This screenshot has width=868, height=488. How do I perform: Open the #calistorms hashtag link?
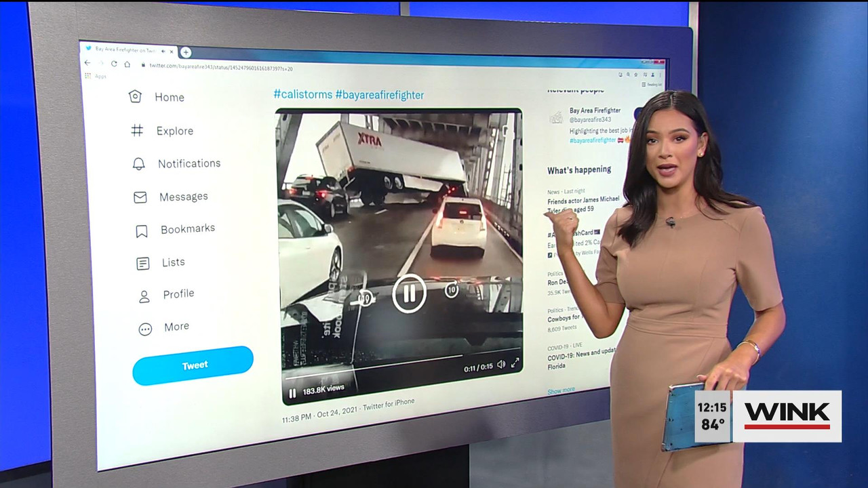point(302,94)
